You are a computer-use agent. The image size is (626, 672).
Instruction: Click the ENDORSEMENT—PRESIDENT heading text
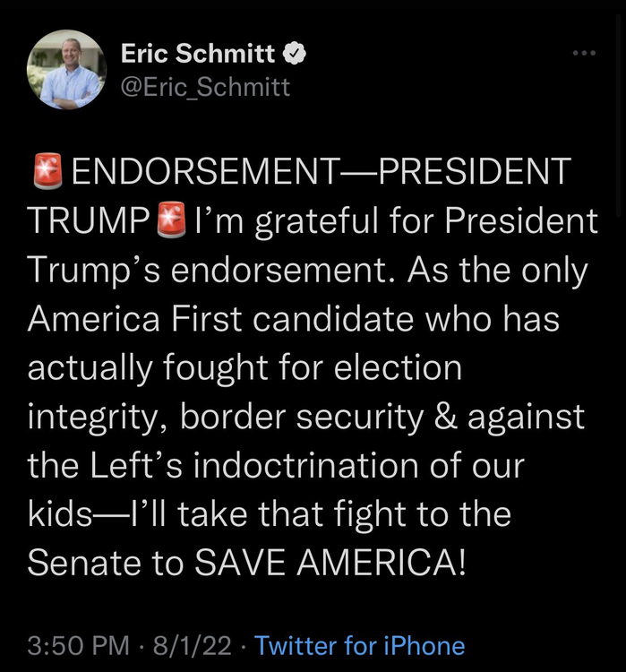320,172
